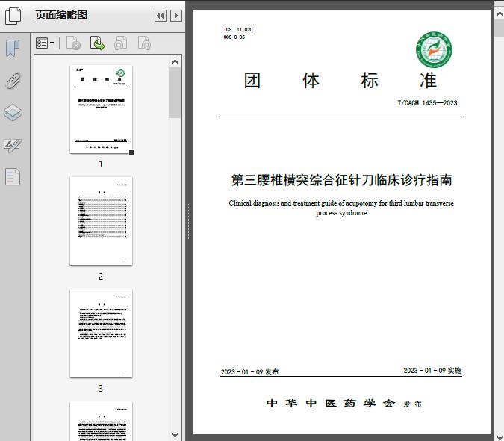Select page 3 thumbnail
The height and width of the screenshot is (441, 504).
101,333
